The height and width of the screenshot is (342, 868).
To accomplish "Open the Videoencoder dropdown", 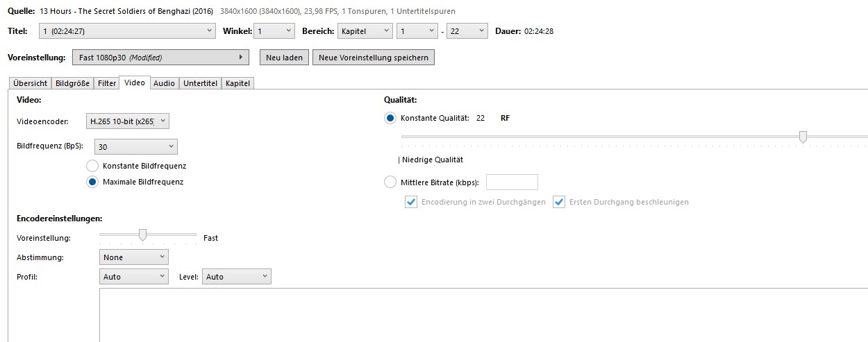I will 128,121.
